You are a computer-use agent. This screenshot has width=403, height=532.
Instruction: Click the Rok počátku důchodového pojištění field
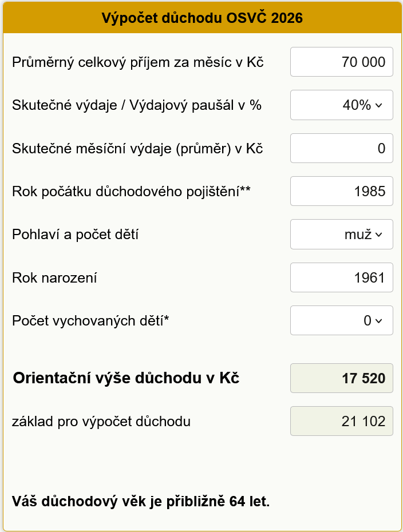pyautogui.click(x=341, y=191)
